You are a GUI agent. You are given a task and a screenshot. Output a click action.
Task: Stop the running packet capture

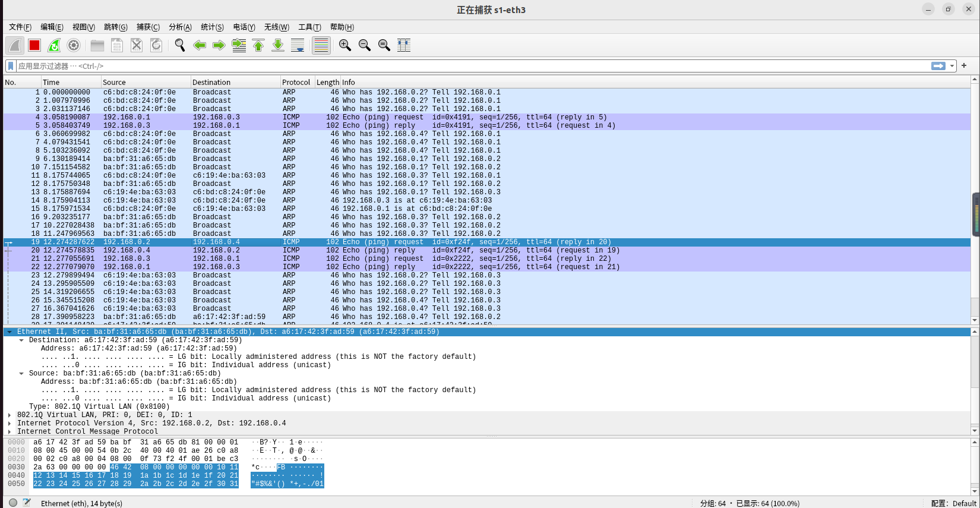(x=34, y=45)
